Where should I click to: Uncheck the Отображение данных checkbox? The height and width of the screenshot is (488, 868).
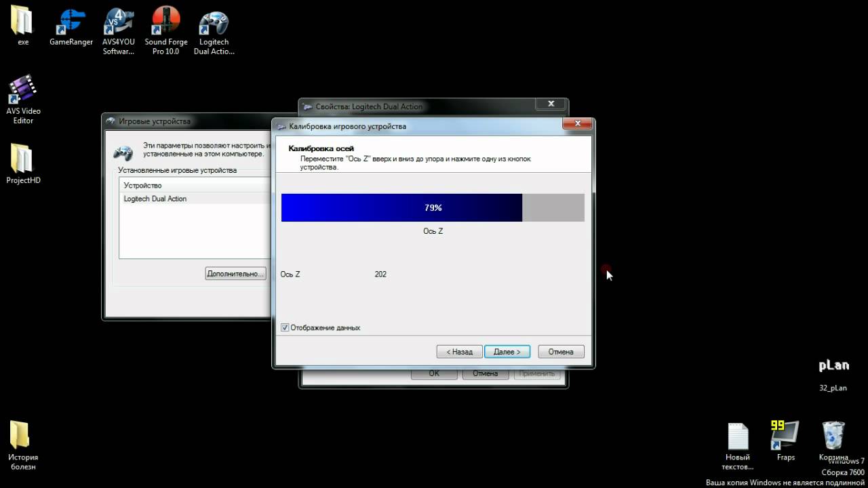tap(285, 327)
